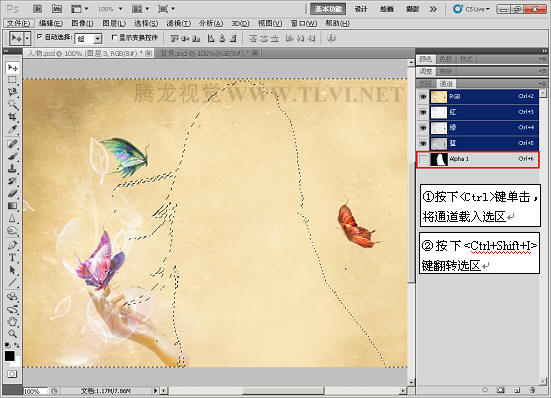Select the Clone Stamp tool

point(13,168)
